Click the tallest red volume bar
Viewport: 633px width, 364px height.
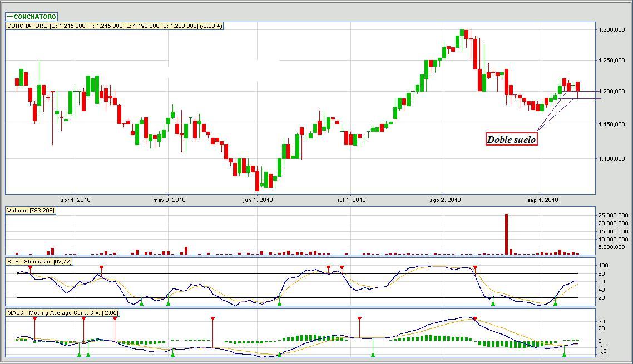pyautogui.click(x=506, y=234)
